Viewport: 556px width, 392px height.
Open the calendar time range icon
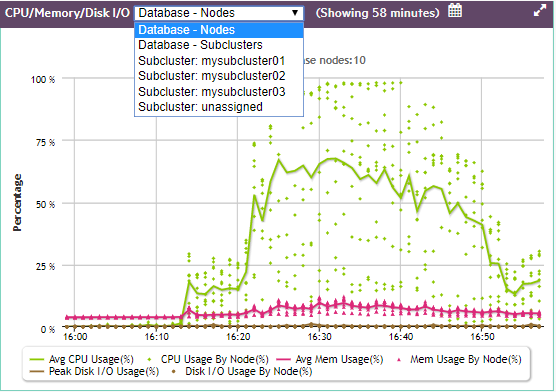pos(455,11)
